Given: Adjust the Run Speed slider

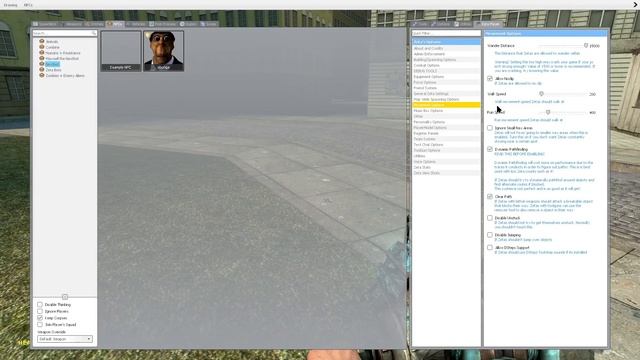Looking at the screenshot, I should tap(548, 112).
